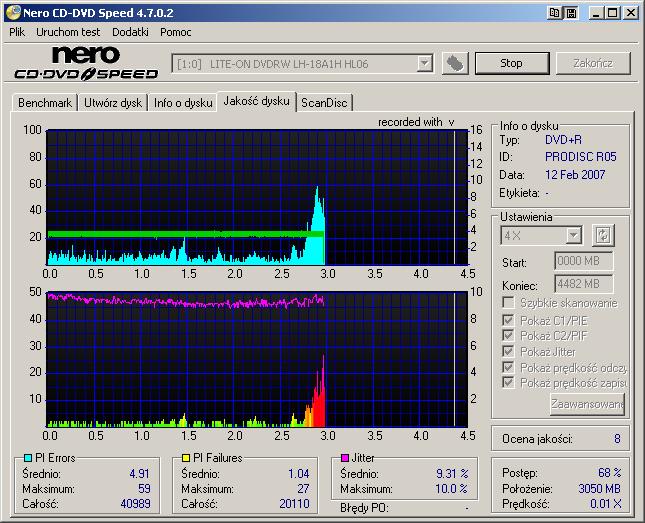Click the Koniec field showing 4482 MB

(x=583, y=284)
